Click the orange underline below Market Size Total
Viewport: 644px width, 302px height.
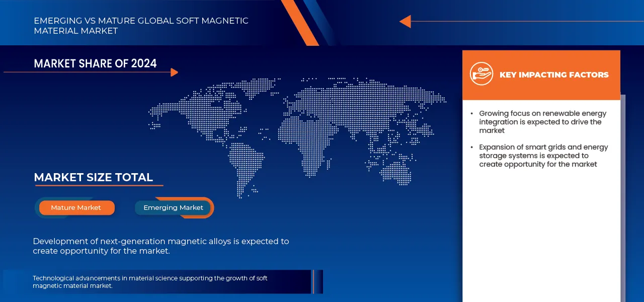click(x=99, y=185)
